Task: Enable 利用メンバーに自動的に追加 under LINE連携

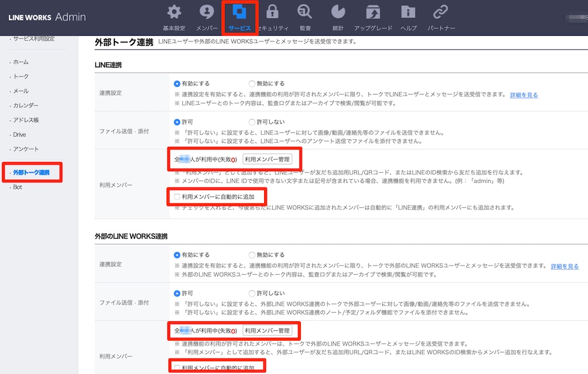Action: coord(177,197)
